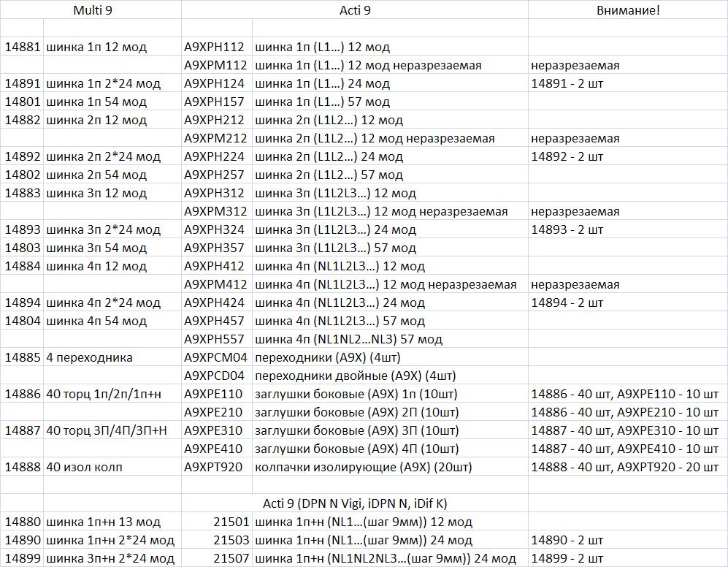Screen dimensions: 728x567
Task: Select cell A9XPM412
Action: (217, 284)
